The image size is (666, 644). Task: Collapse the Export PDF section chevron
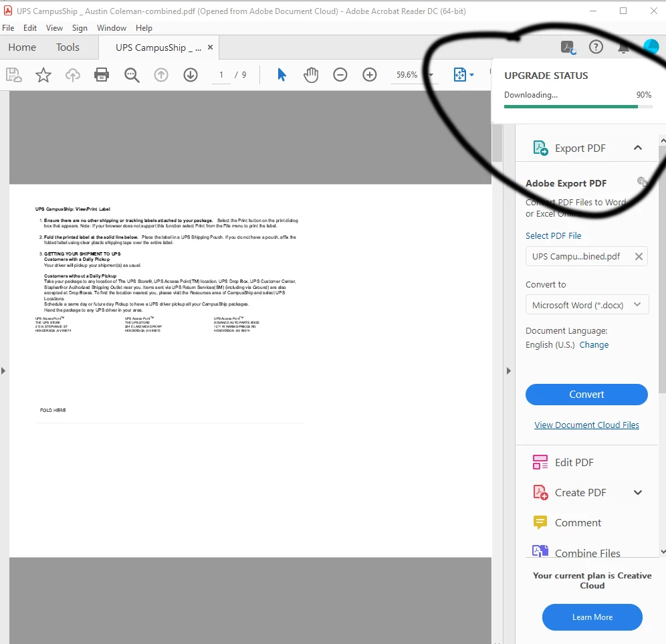637,148
